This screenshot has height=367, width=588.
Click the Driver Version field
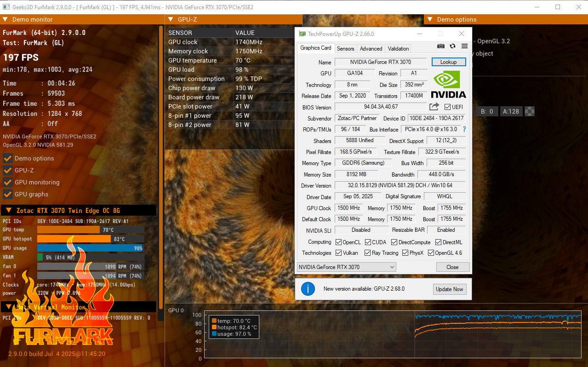coord(400,185)
